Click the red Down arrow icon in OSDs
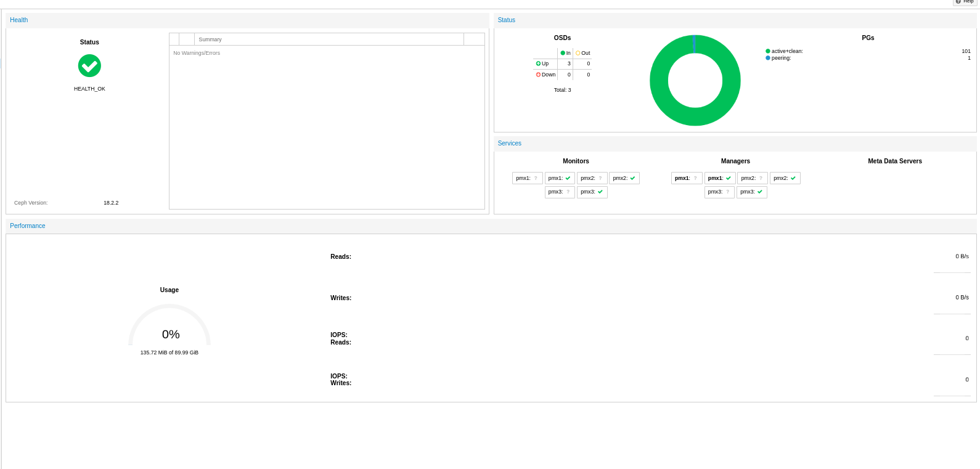This screenshot has height=469, width=980. pyautogui.click(x=538, y=75)
